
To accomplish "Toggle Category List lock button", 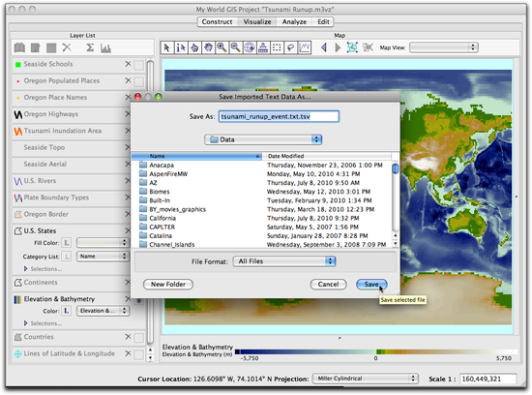I will point(67,257).
